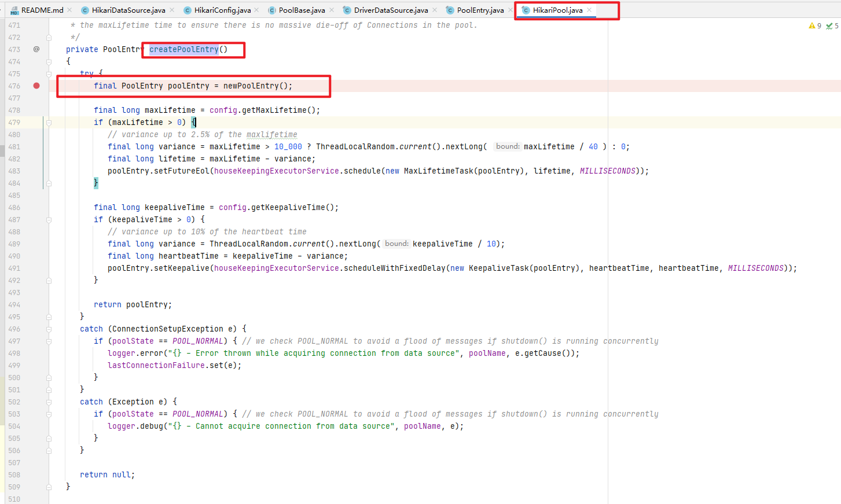Collapse the createPoolEntry method body at line 474
841x504 pixels.
coord(49,61)
